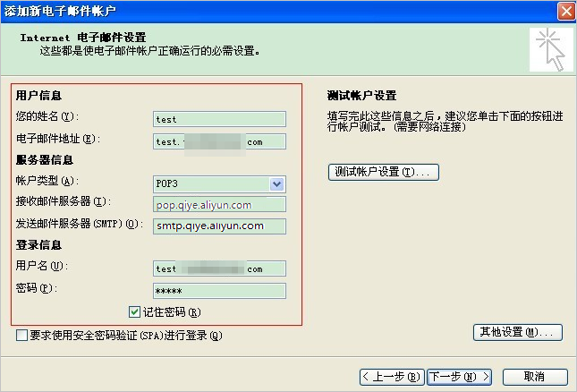Toggle the 记住密码 checkbox

(x=135, y=312)
